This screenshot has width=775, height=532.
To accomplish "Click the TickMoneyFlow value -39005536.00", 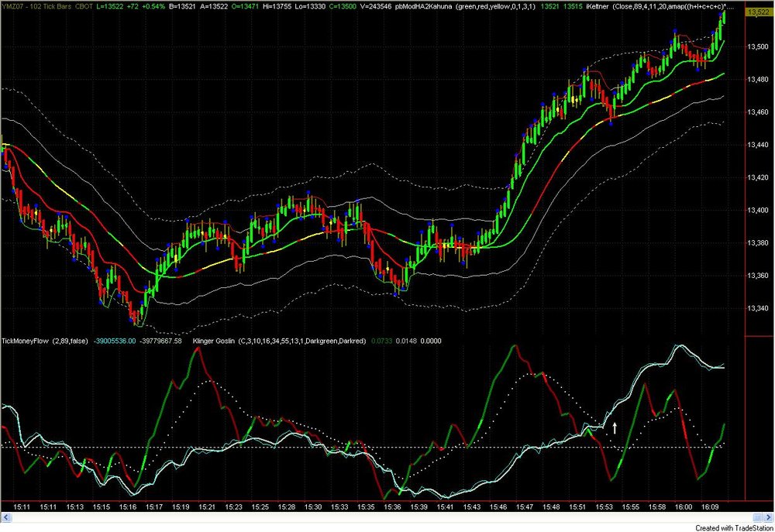I will (115, 341).
